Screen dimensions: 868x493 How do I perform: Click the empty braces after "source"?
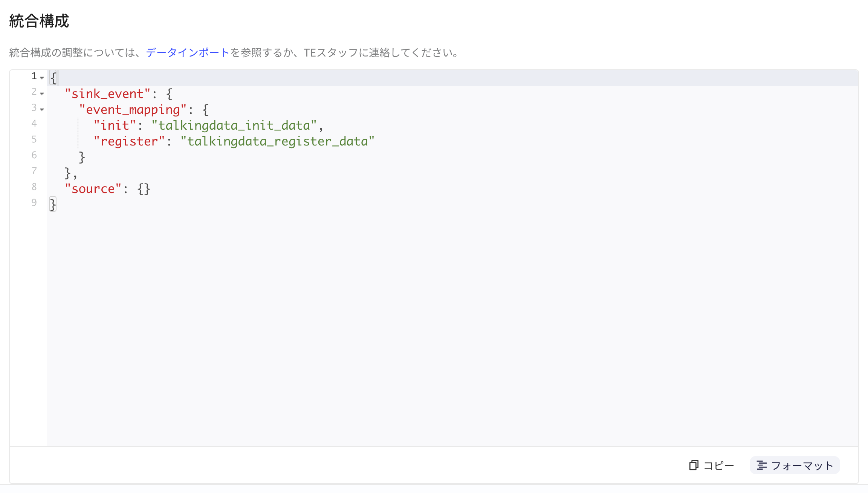click(144, 189)
